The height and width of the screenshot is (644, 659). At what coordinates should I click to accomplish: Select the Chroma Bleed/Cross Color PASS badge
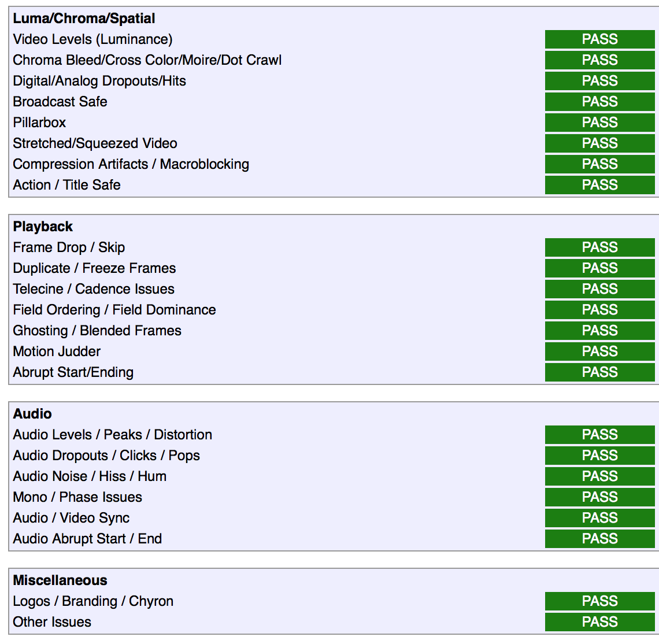coord(599,60)
